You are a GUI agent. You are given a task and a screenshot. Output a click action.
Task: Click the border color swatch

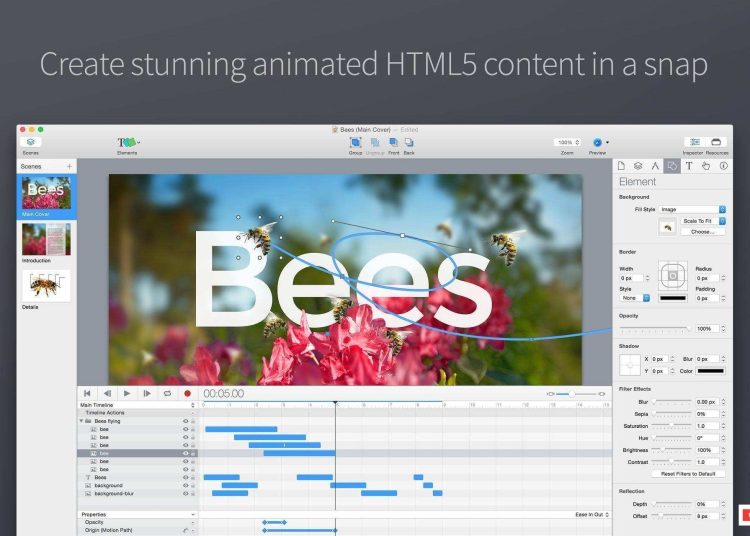(672, 298)
